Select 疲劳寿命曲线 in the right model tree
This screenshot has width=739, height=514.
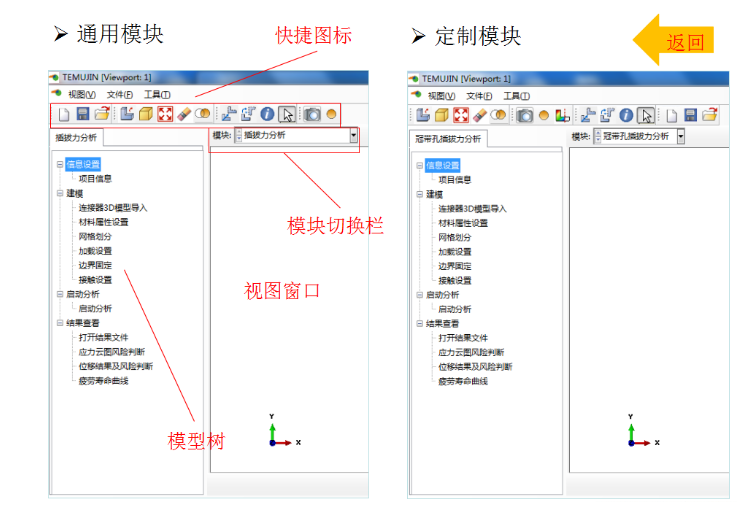click(462, 382)
